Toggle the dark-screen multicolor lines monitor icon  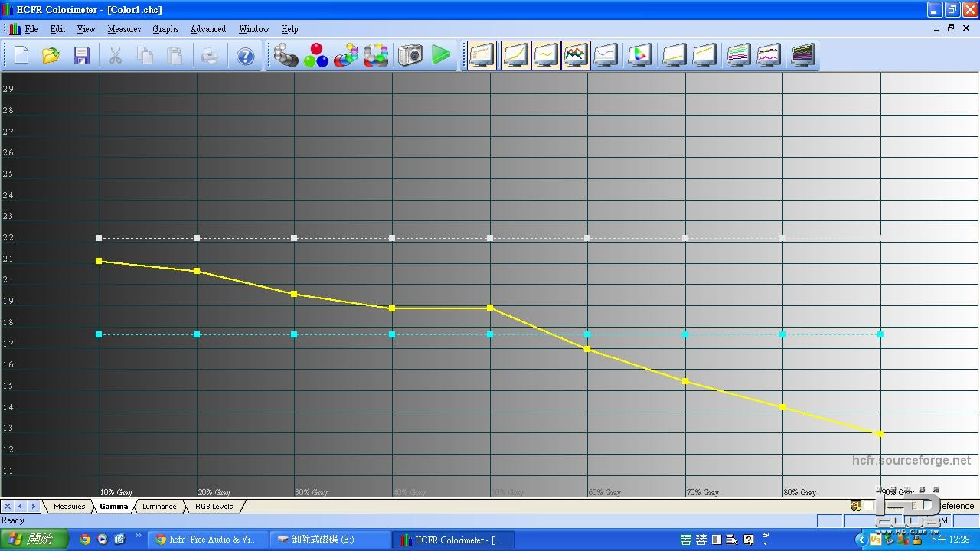802,55
